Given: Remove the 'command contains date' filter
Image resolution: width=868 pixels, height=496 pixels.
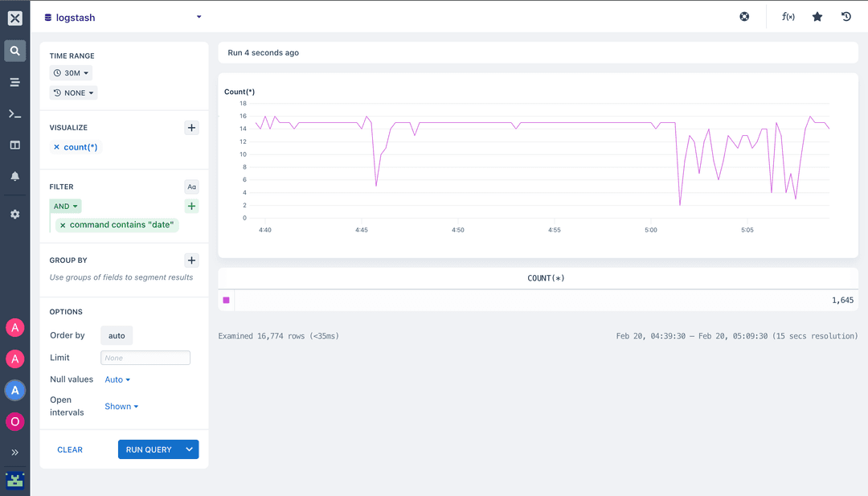Looking at the screenshot, I should pos(63,224).
